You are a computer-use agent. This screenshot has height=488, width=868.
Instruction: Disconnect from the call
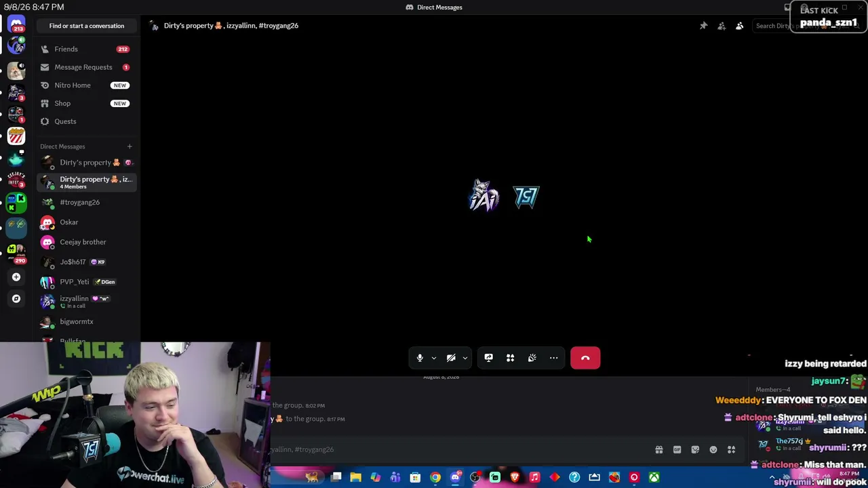585,358
